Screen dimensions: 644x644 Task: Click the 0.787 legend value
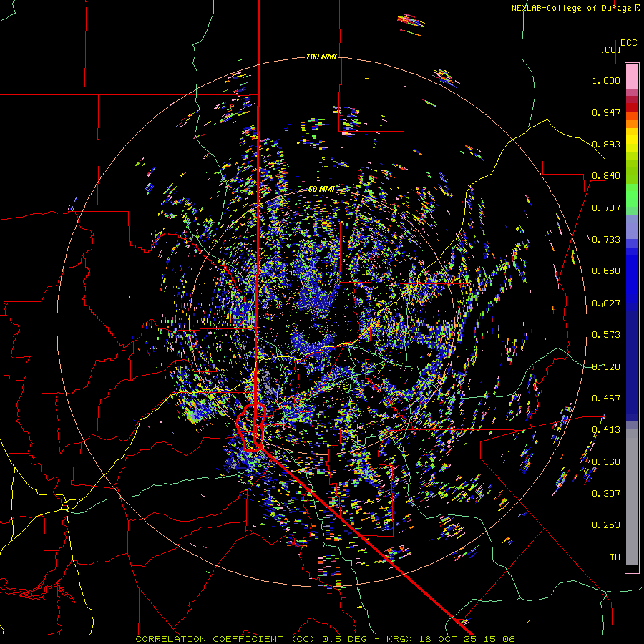tap(606, 208)
